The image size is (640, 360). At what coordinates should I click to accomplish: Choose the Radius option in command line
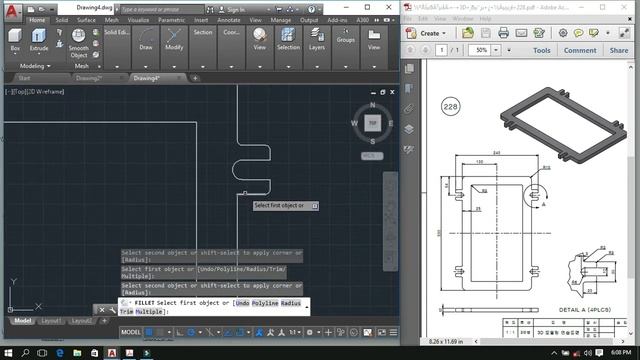291,303
